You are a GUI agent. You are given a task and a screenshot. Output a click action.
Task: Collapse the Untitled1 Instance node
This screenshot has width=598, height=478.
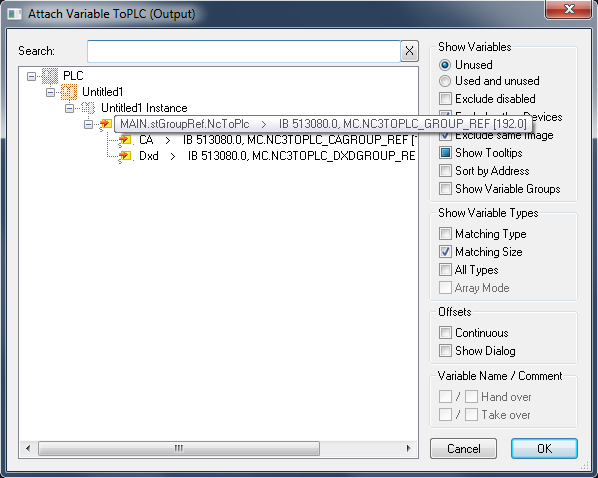(x=69, y=108)
